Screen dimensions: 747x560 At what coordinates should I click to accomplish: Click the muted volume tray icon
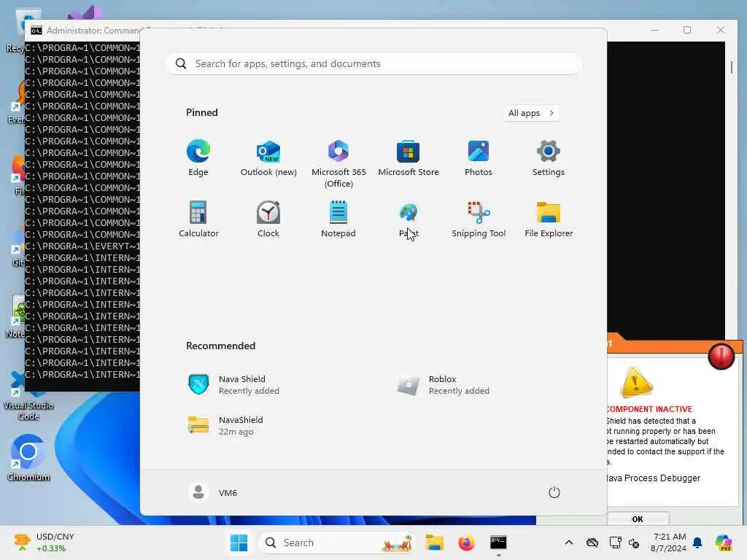pos(634,542)
